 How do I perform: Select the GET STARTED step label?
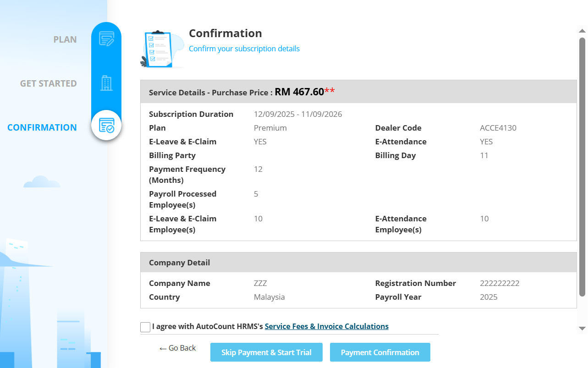pos(48,83)
